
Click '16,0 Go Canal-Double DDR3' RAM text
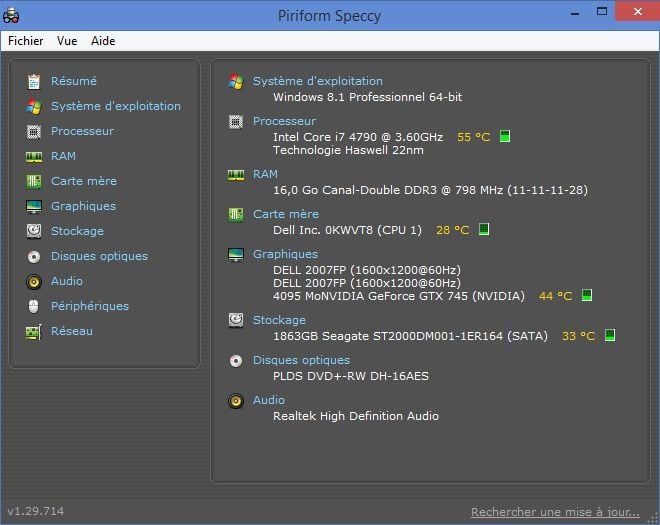[x=355, y=190]
